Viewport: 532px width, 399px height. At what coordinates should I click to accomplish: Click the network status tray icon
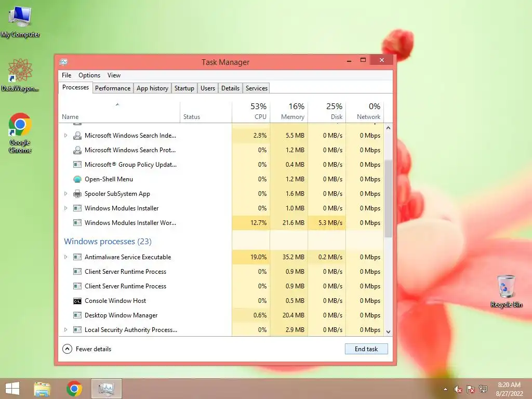click(483, 389)
